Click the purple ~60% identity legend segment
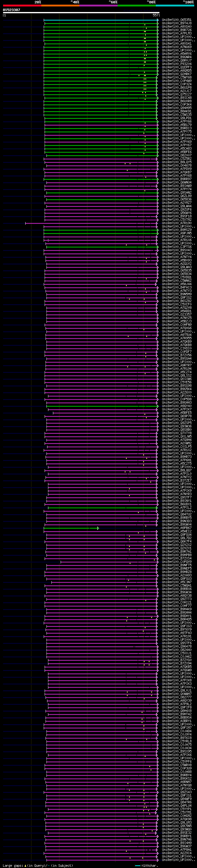The width and height of the screenshot is (197, 868). (99, 6)
